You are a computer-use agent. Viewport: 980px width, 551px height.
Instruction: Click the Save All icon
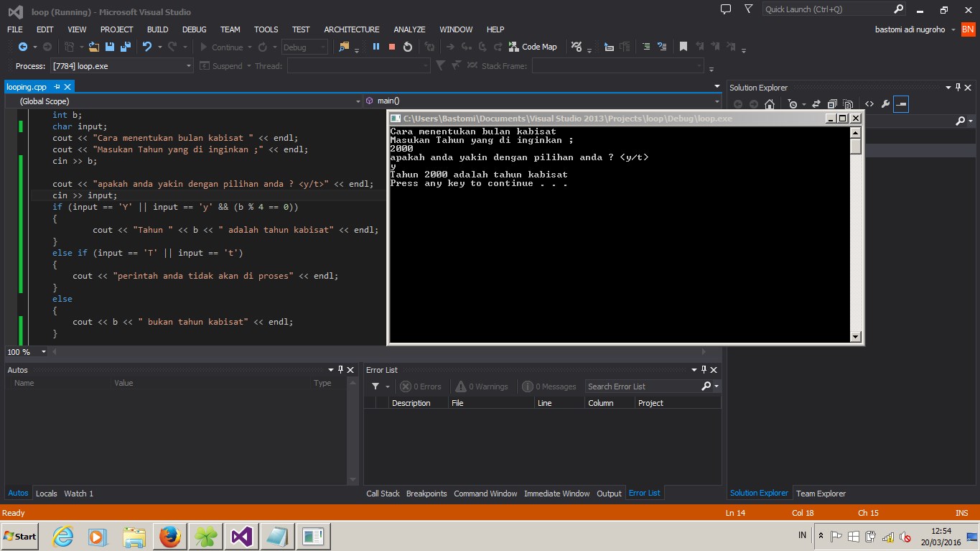126,47
